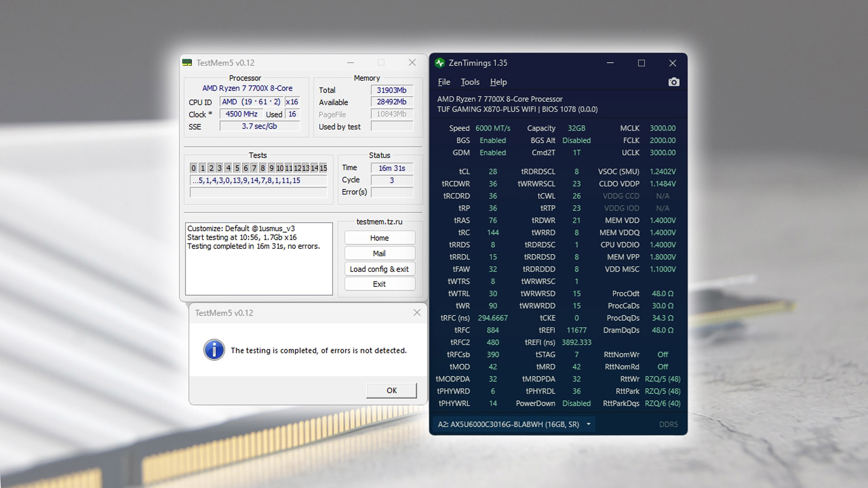Click the Home button in TestMem5
This screenshot has height=488, width=868.
379,238
